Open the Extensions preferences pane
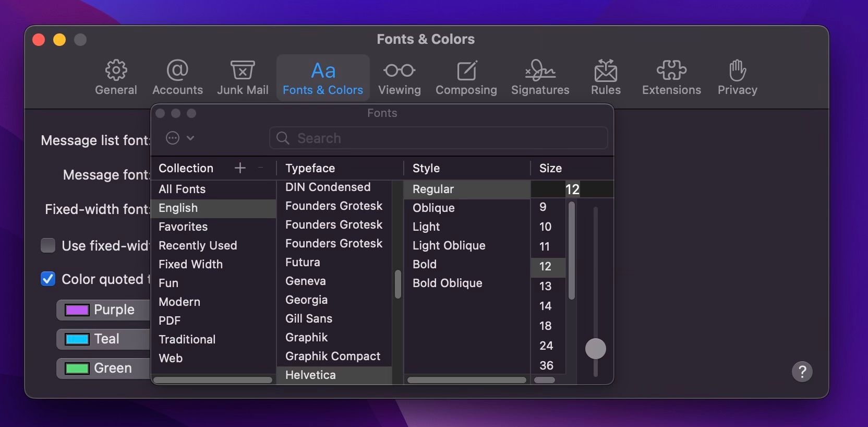The width and height of the screenshot is (868, 427). tap(671, 77)
